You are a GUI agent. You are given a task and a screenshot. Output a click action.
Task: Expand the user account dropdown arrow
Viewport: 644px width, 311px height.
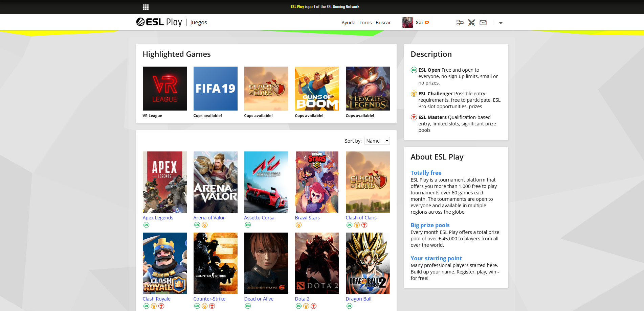pos(501,23)
